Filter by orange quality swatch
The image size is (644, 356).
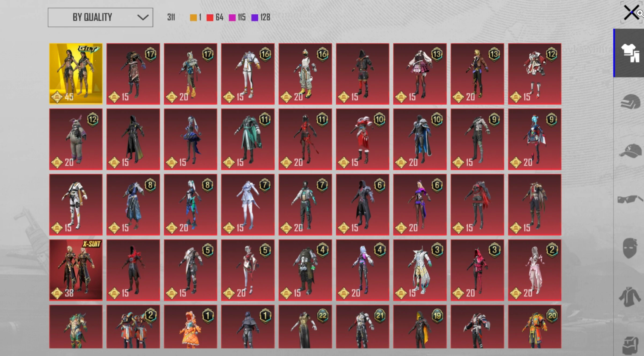193,17
